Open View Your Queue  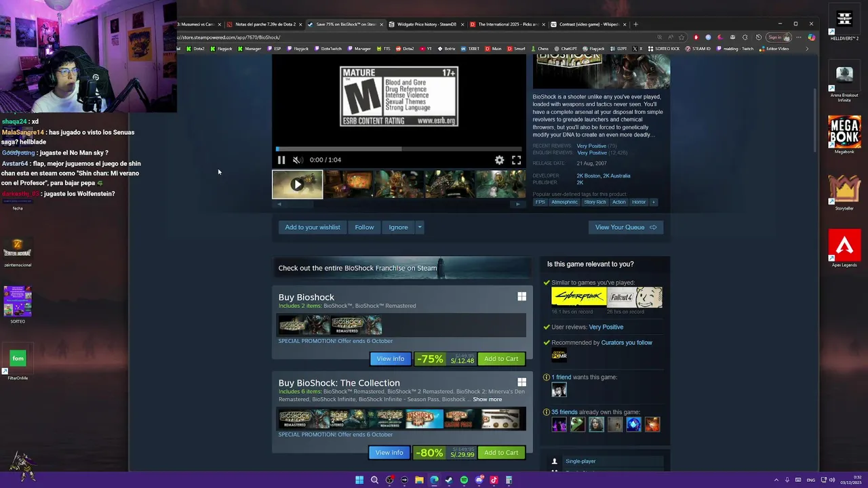pyautogui.click(x=626, y=227)
